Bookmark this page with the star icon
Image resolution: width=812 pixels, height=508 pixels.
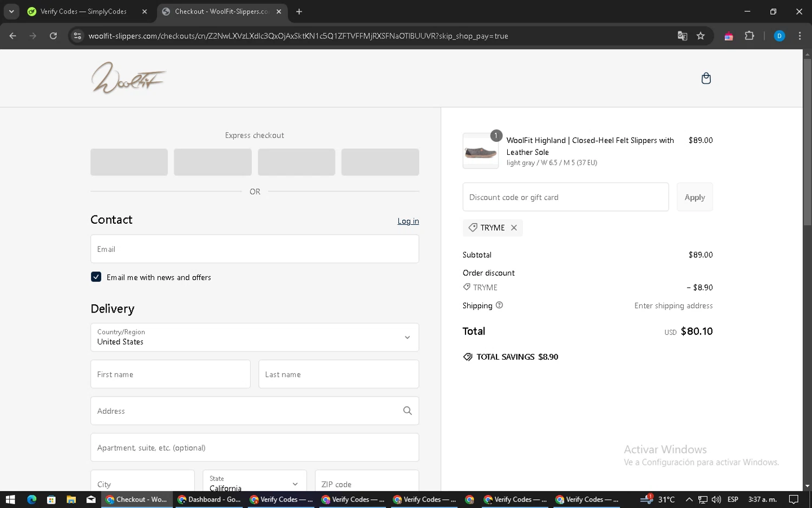pyautogui.click(x=700, y=36)
